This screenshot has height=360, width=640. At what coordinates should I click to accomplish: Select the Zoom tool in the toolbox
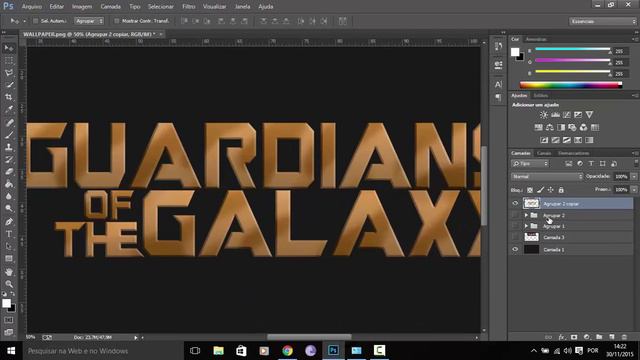[x=9, y=284]
